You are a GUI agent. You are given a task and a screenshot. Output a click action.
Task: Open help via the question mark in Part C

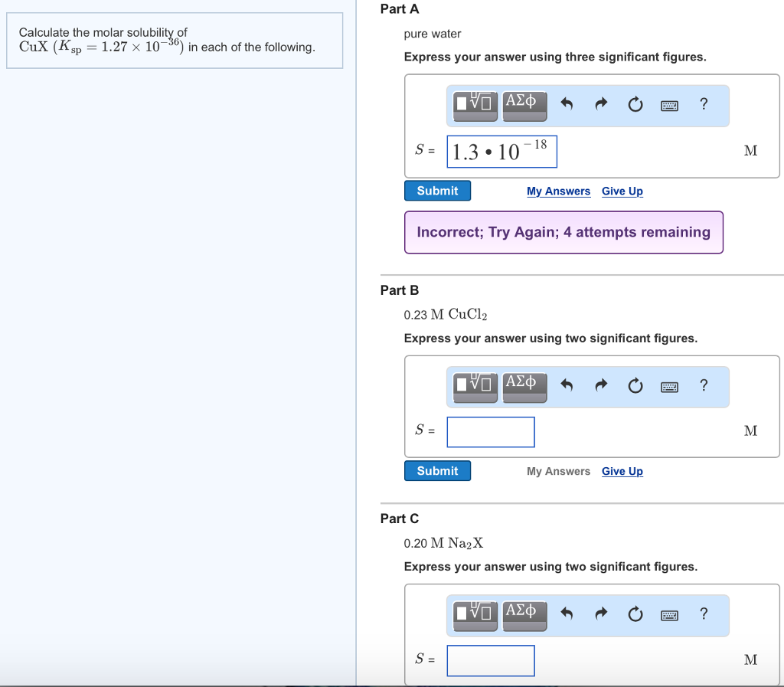pyautogui.click(x=704, y=614)
